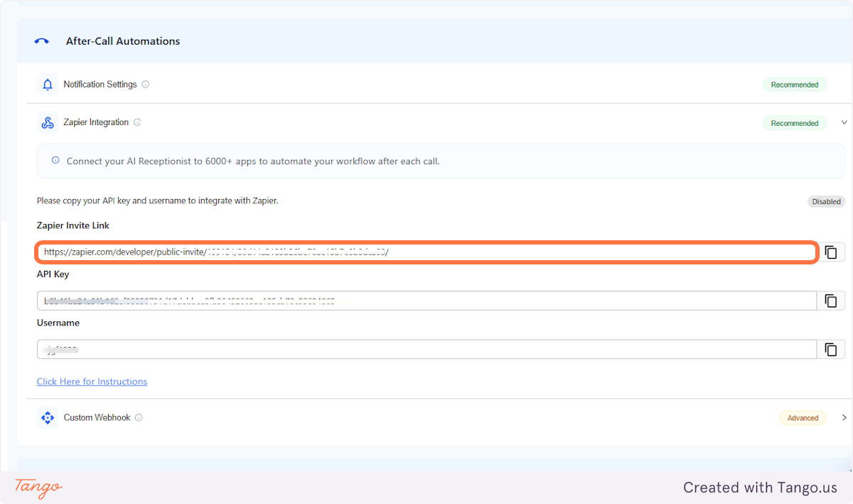Copy the Zapier Invite Link
853x504 pixels.
pyautogui.click(x=830, y=252)
